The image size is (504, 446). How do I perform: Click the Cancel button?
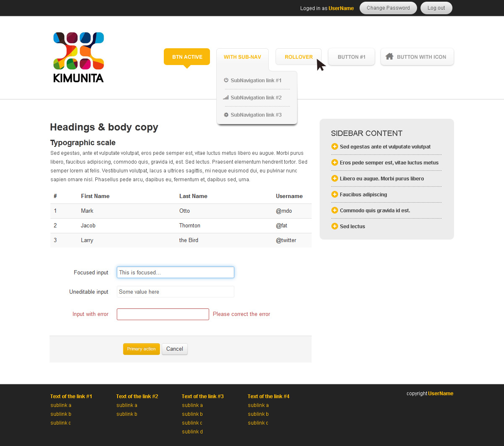click(x=175, y=349)
